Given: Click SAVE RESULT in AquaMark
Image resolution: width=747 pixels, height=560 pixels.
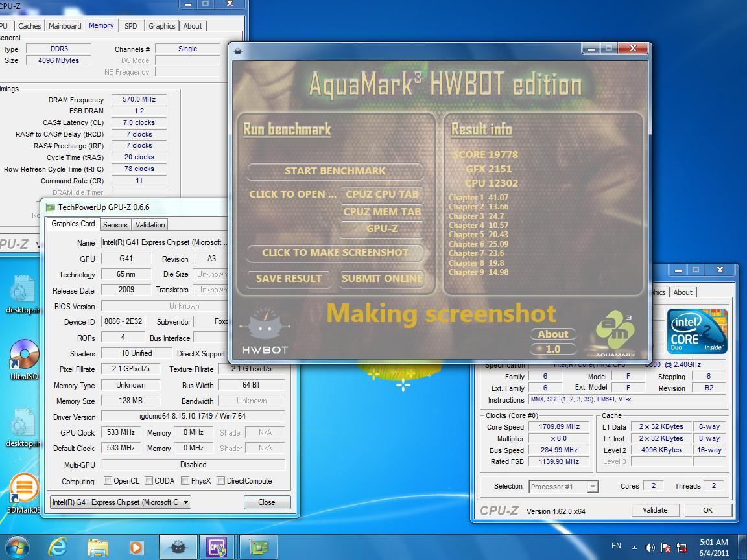Looking at the screenshot, I should (289, 279).
